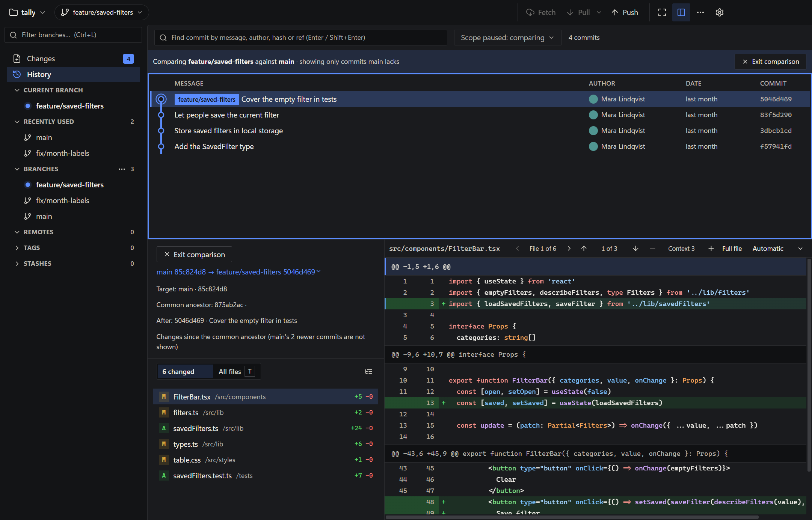Open the feature/saved-filters branch dropdown
This screenshot has width=812, height=520.
coord(102,12)
